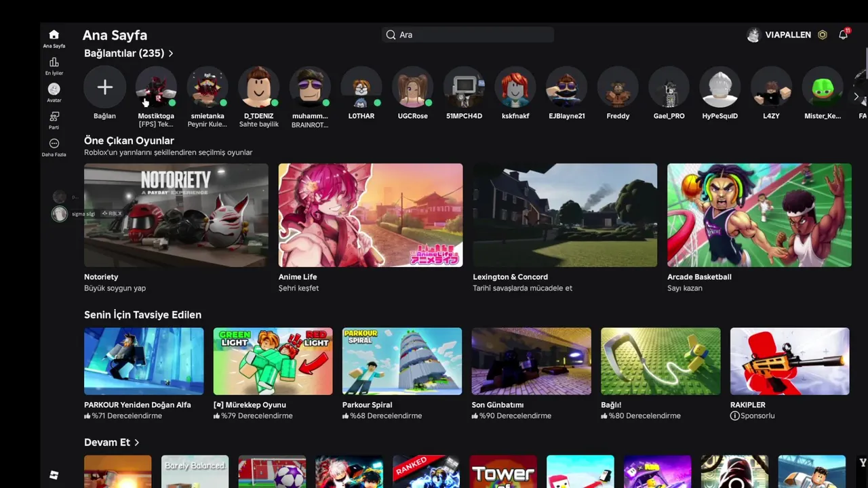The height and width of the screenshot is (488, 868).
Task: Open Mister_Ke... friend avatar
Action: 823,87
